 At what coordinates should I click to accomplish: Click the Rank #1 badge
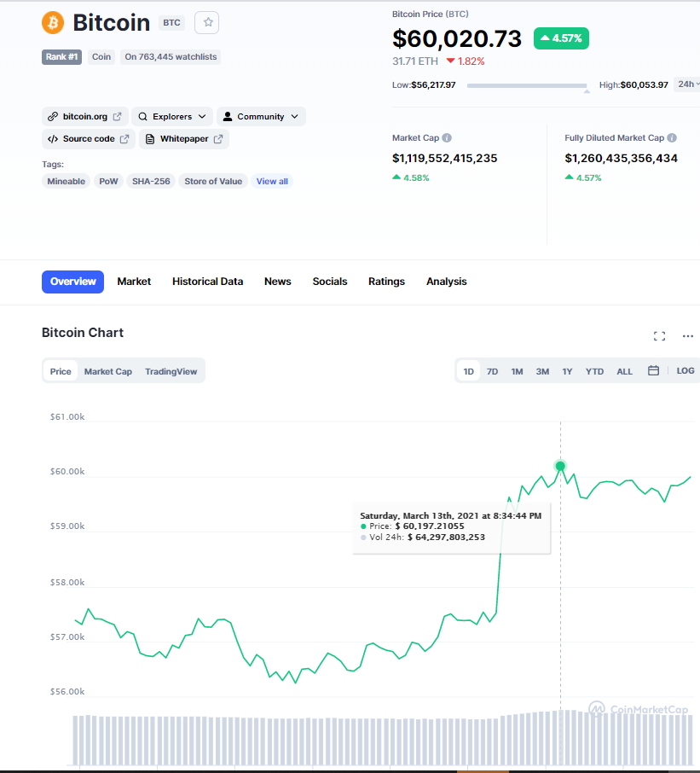(x=61, y=56)
